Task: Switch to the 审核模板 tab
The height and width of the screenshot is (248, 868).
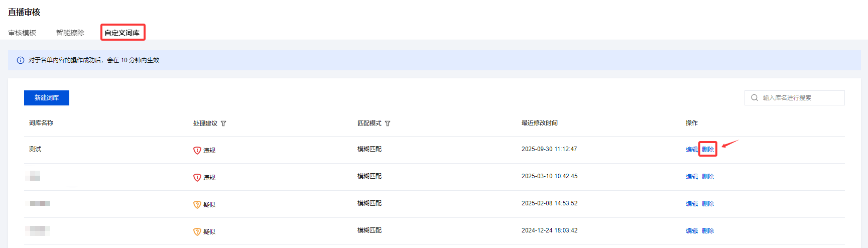Action: tap(22, 33)
